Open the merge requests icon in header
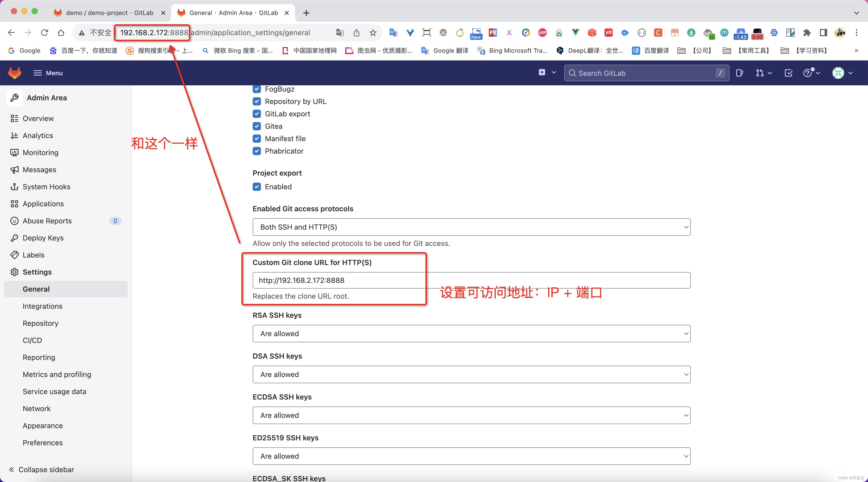The width and height of the screenshot is (868, 482). (x=760, y=73)
